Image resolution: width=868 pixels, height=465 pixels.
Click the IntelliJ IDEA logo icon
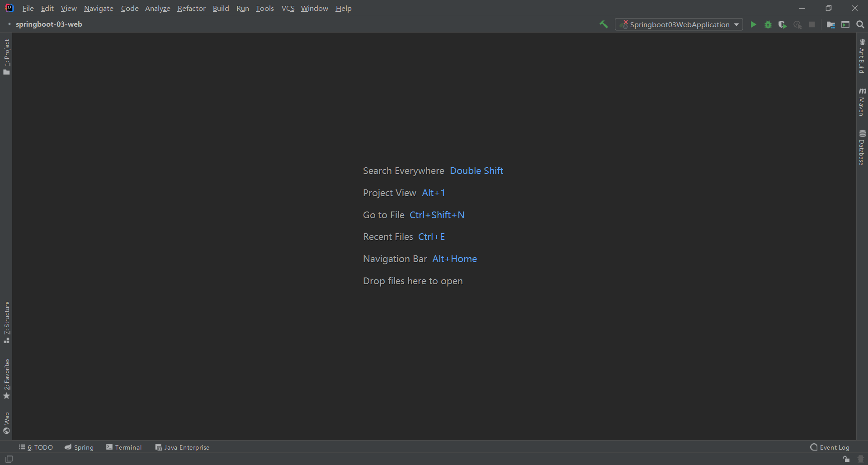point(9,8)
